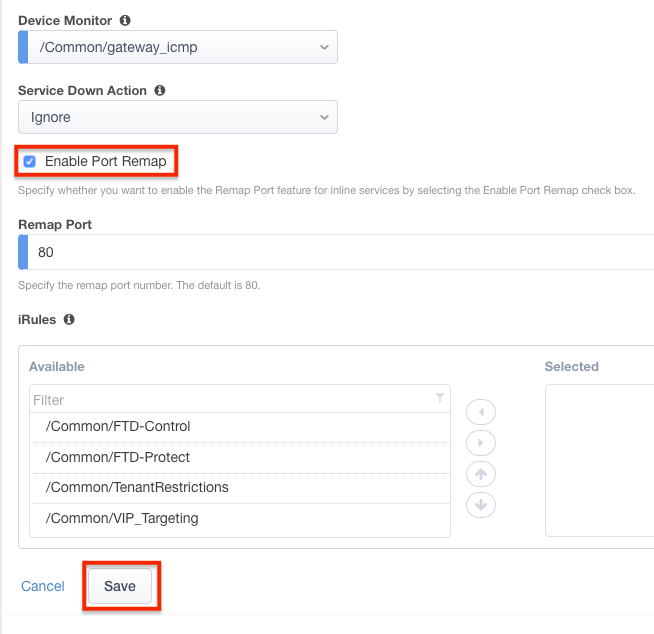Click inside the Selected iRules box

point(598,460)
